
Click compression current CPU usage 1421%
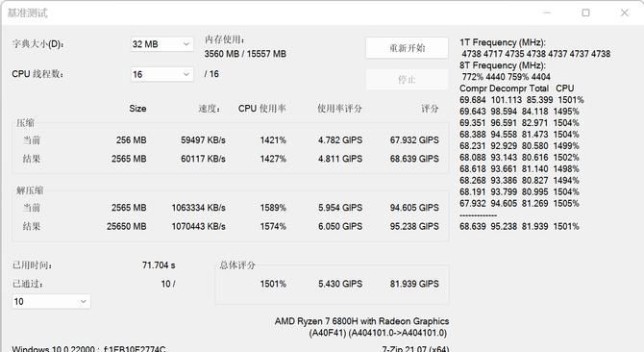[x=273, y=140]
